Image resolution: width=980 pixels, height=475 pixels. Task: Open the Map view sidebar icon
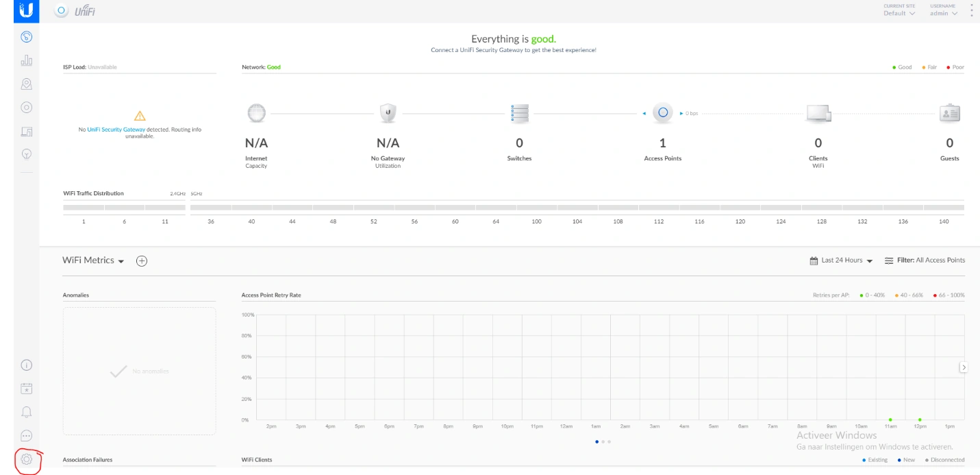27,84
